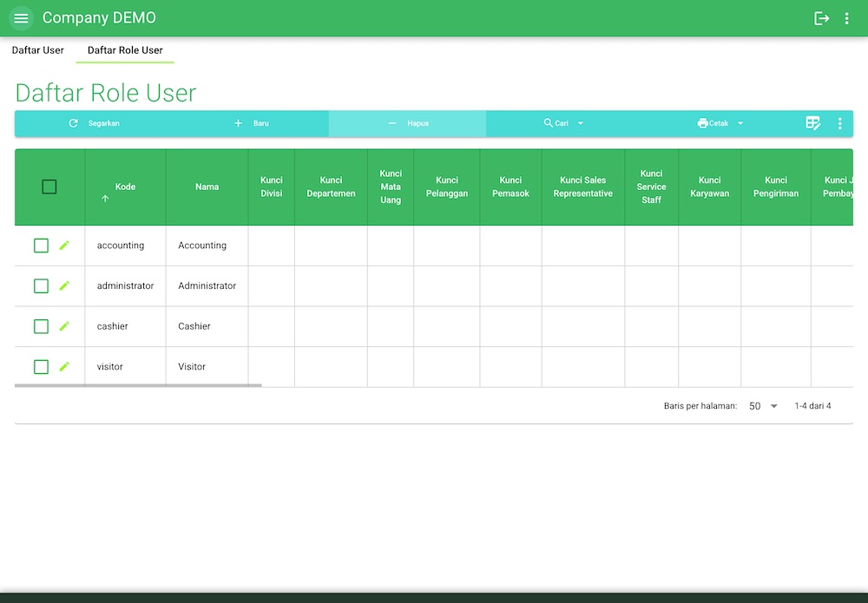Open the hamburger navigation menu
Viewport: 868px width, 603px height.
pyautogui.click(x=20, y=17)
